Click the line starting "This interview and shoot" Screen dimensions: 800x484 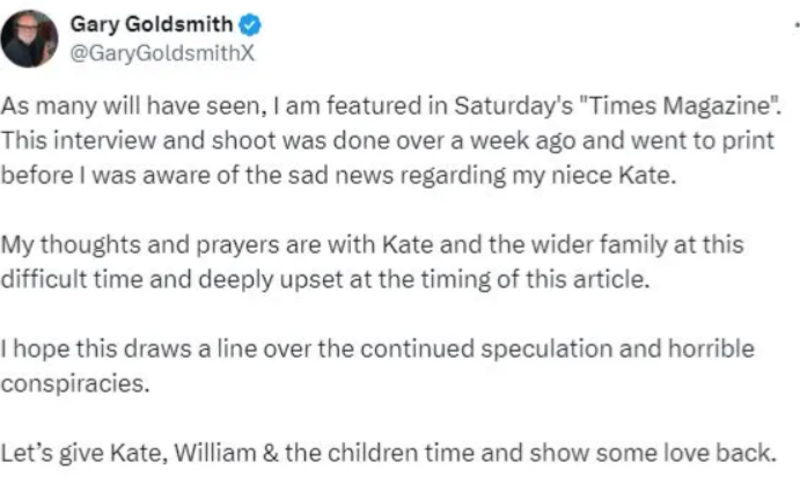click(387, 141)
